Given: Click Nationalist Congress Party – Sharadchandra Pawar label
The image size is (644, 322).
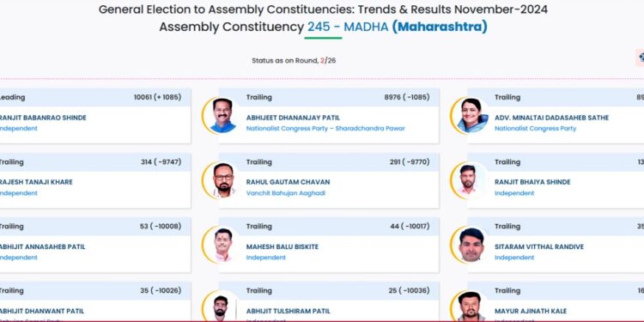Looking at the screenshot, I should point(325,129).
